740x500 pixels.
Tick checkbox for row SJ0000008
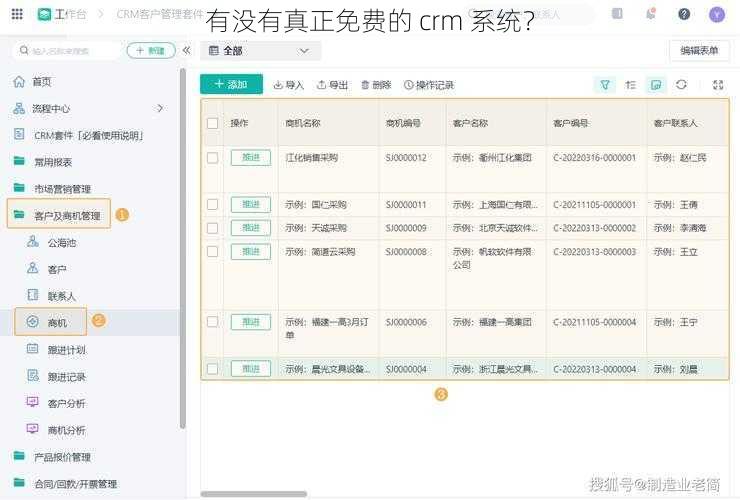(212, 252)
